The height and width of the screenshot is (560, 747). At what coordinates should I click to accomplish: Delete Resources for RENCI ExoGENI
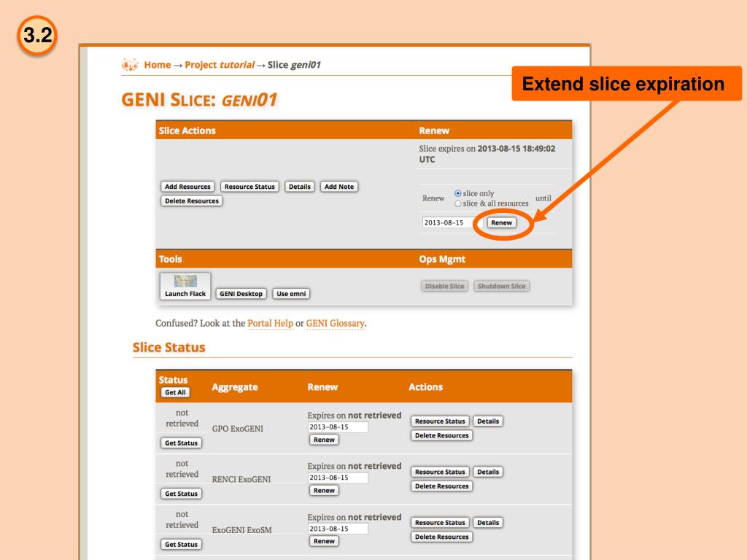441,486
